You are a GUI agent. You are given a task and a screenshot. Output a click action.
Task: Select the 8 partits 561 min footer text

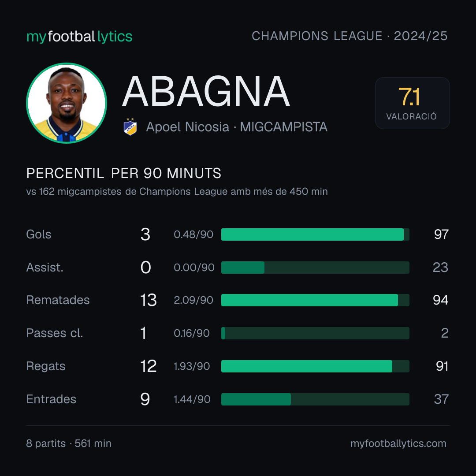(69, 443)
